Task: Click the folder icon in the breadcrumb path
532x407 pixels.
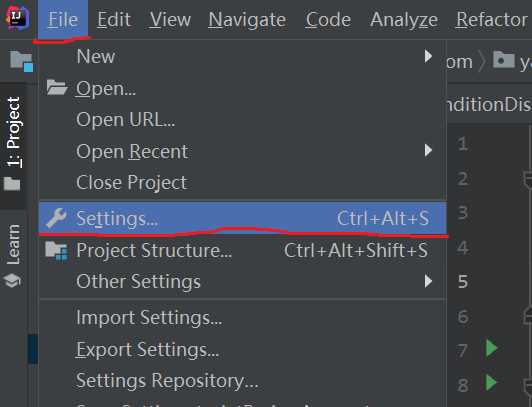Action: 504,60
